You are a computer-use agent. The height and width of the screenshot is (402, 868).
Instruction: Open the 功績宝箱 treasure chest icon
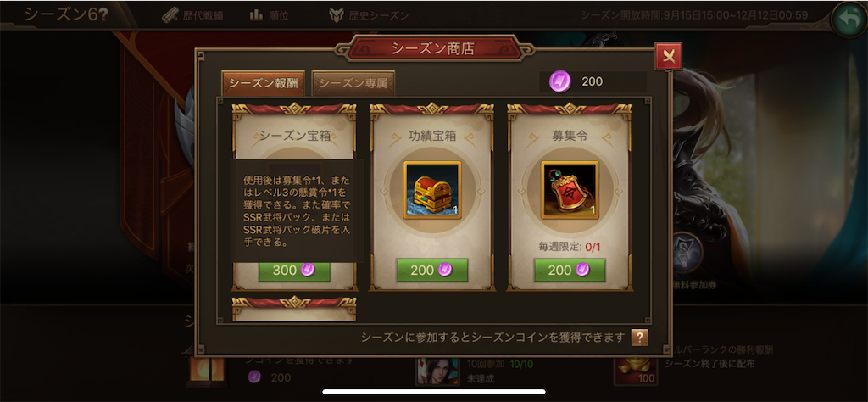pos(431,190)
